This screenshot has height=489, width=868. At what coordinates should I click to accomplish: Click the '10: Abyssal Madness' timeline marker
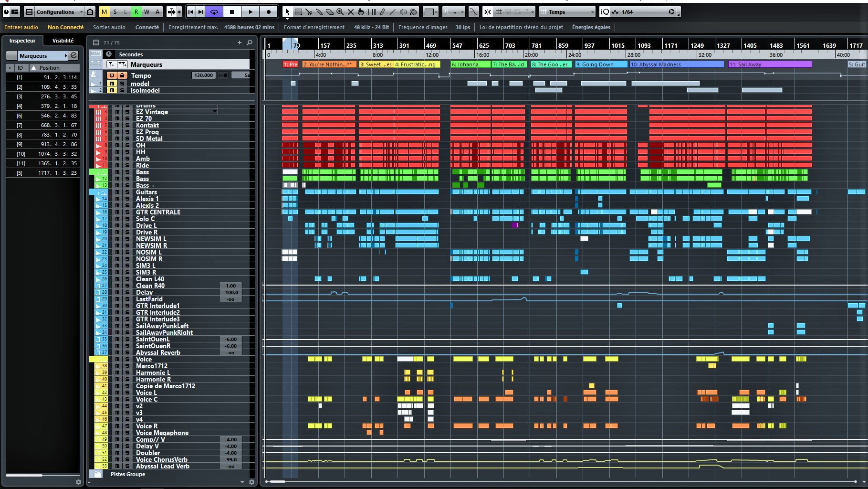pos(676,64)
